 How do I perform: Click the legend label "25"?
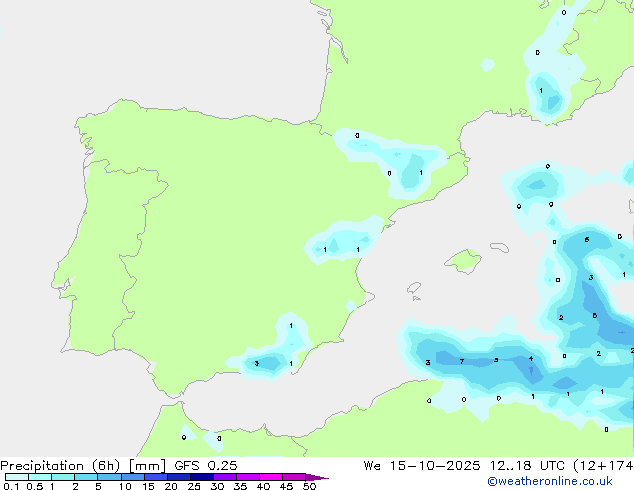[x=194, y=486]
